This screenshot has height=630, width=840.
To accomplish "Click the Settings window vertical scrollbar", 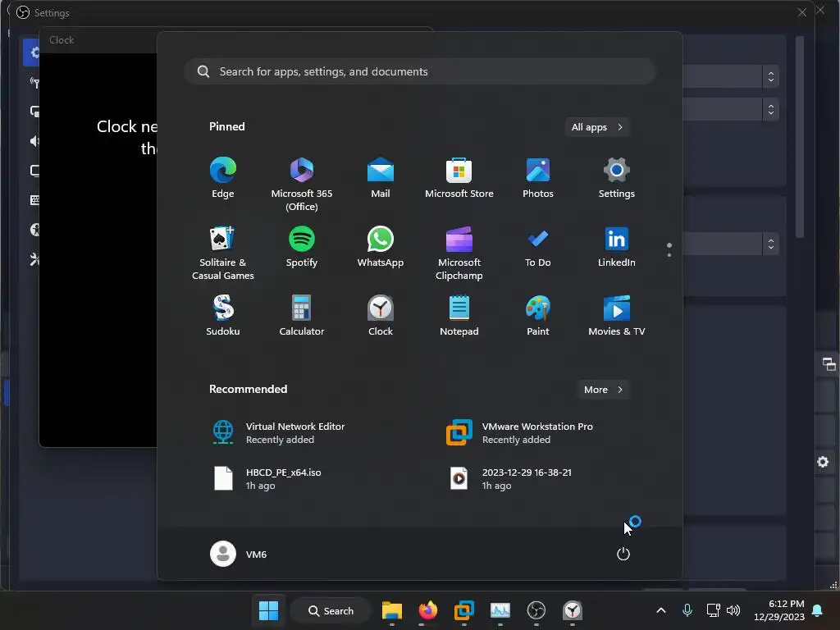I will [x=800, y=137].
